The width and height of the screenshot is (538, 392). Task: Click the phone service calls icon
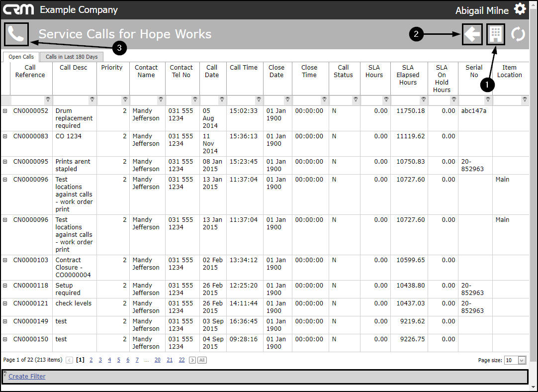click(16, 34)
